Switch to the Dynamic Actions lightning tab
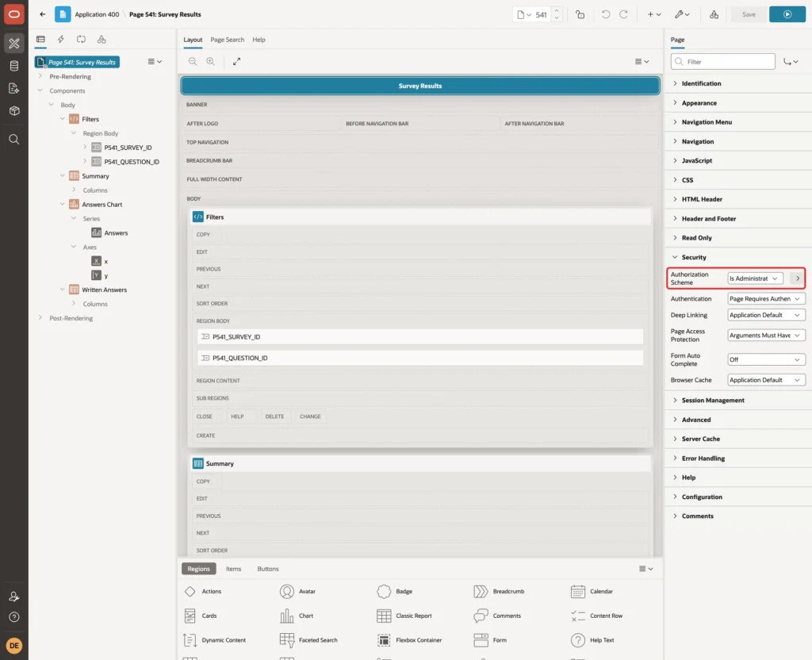Image resolution: width=812 pixels, height=660 pixels. point(60,40)
